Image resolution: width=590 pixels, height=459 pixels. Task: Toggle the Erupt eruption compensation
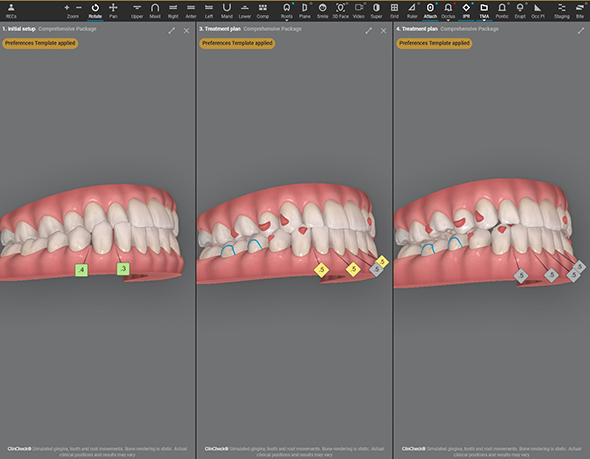(x=520, y=11)
